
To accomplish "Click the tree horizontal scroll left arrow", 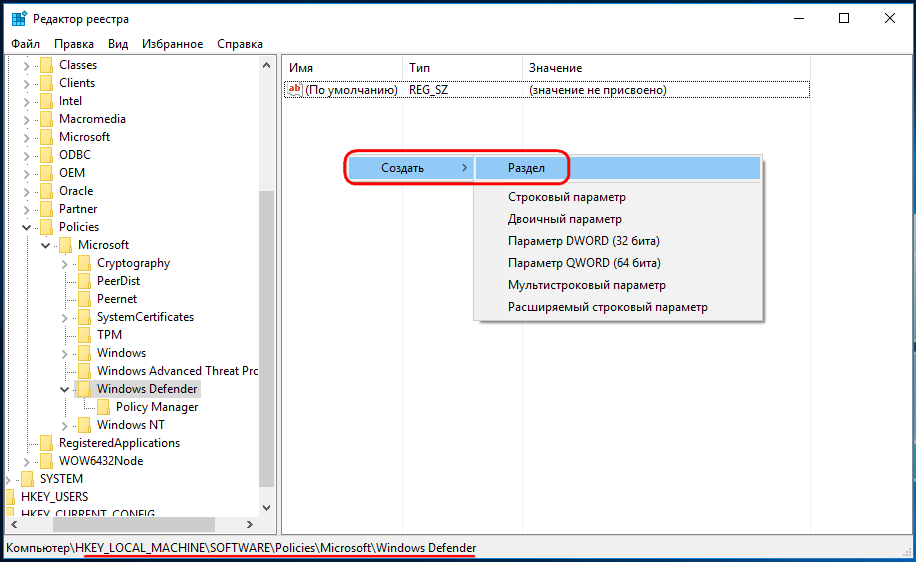I will click(x=15, y=525).
